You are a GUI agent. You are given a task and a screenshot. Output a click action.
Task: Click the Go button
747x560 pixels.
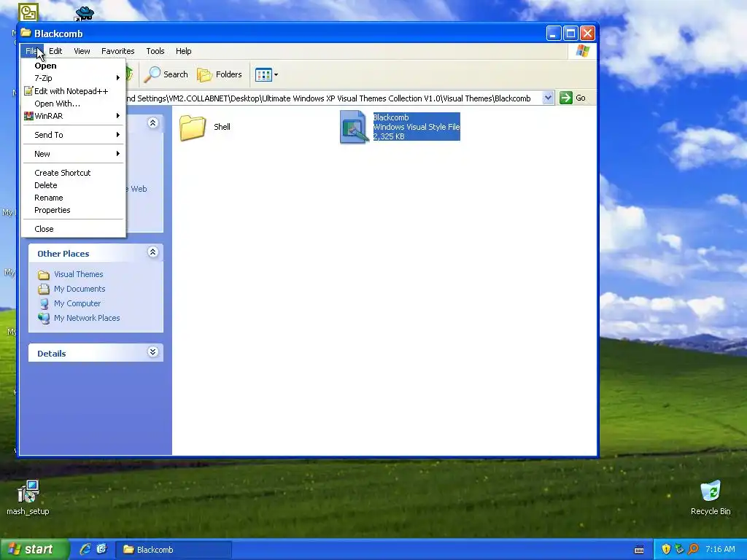click(573, 98)
